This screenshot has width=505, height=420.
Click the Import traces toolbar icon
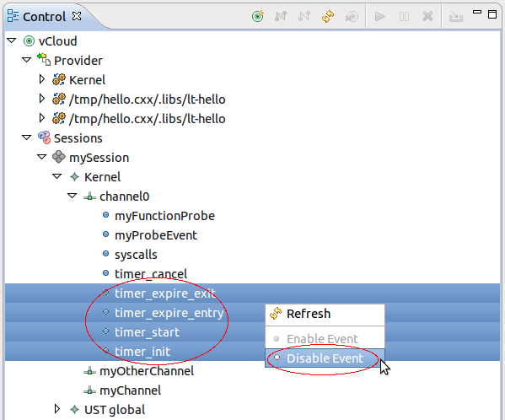456,16
